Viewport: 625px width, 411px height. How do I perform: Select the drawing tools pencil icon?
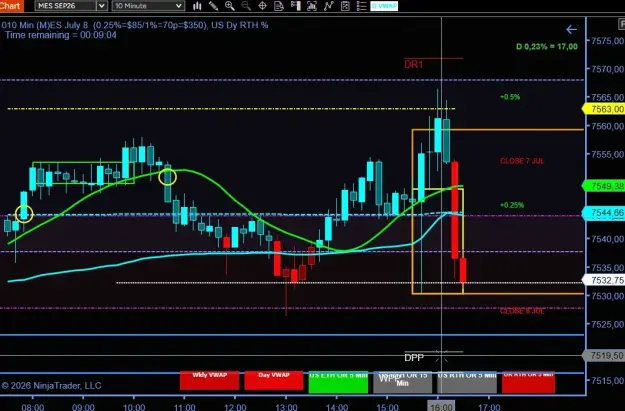[213, 6]
